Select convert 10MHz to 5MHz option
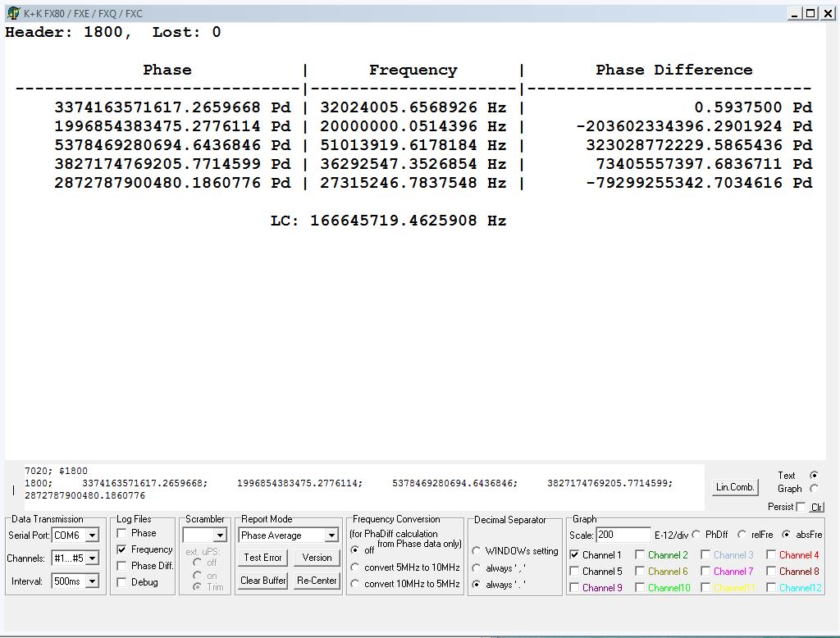This screenshot has width=840, height=638. [354, 584]
